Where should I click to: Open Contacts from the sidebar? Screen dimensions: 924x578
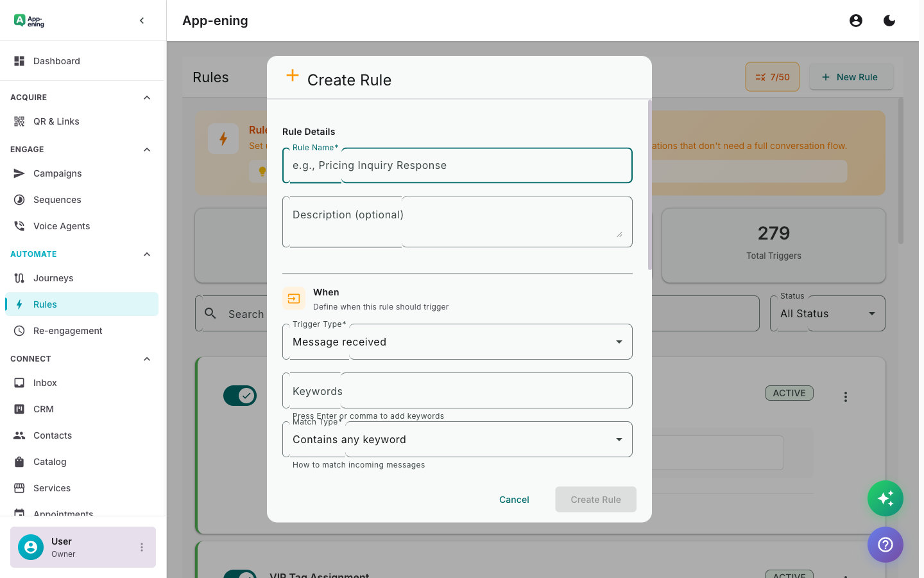(x=52, y=435)
